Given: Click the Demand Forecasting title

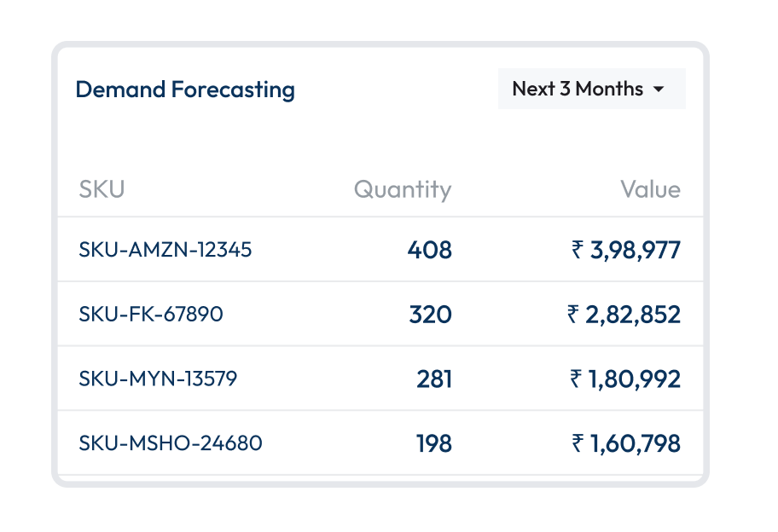Looking at the screenshot, I should coord(185,90).
